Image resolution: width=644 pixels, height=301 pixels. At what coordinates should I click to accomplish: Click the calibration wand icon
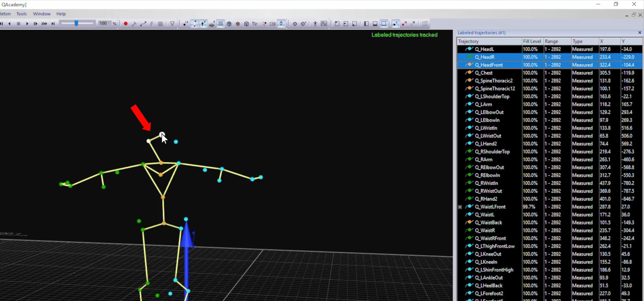[134, 24]
